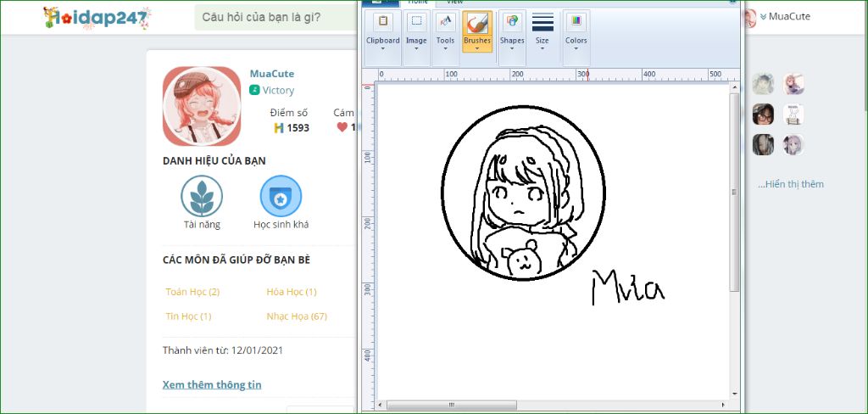Open the MuaCute account menu chevron
The image size is (868, 414).
coord(764,17)
